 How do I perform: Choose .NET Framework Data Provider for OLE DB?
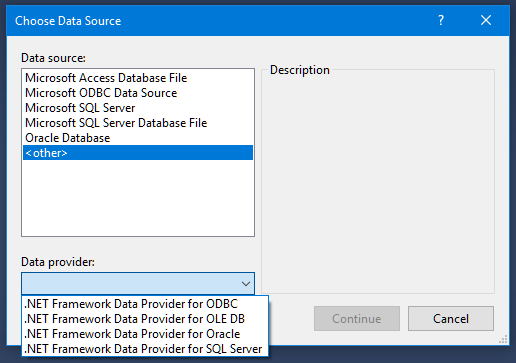(x=145, y=319)
